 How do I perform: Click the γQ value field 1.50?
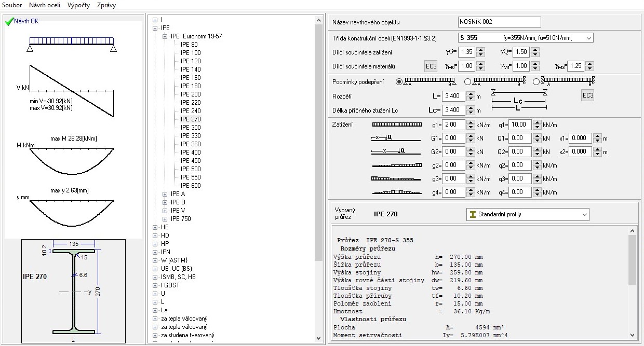tap(521, 52)
